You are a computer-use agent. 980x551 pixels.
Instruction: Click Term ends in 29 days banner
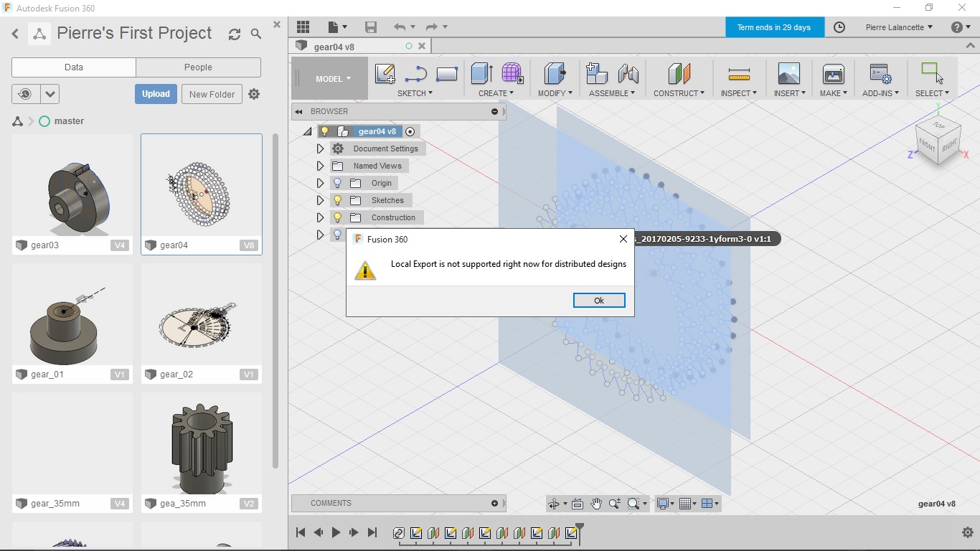click(774, 27)
